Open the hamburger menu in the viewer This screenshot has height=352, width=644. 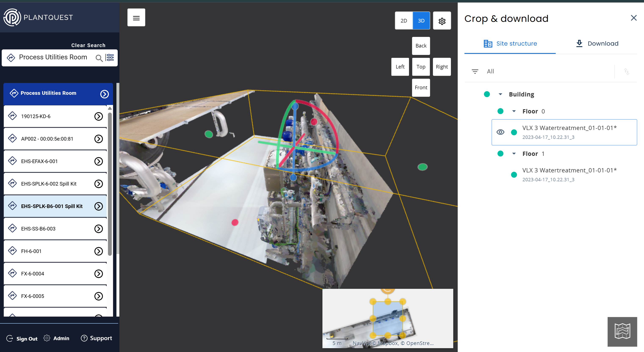[x=136, y=18]
